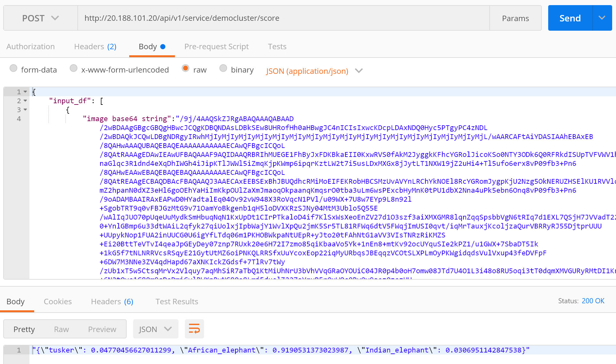Select the raw body radio button
The width and height of the screenshot is (616, 364).
coord(186,68)
